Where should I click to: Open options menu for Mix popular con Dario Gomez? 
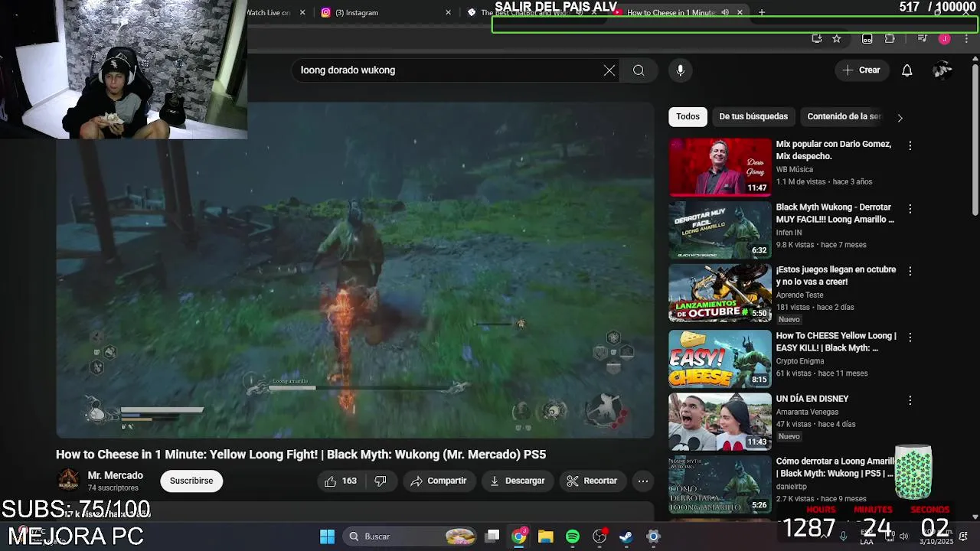[x=910, y=145]
